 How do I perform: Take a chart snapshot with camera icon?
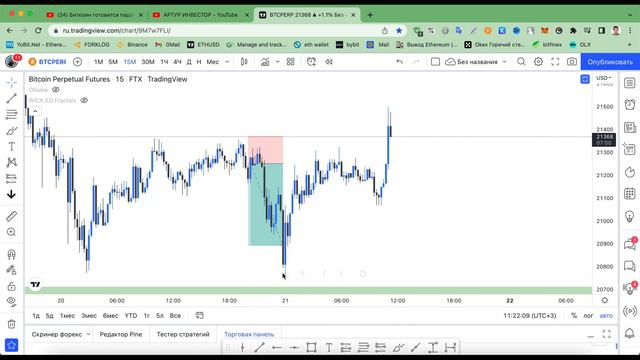pyautogui.click(x=572, y=62)
